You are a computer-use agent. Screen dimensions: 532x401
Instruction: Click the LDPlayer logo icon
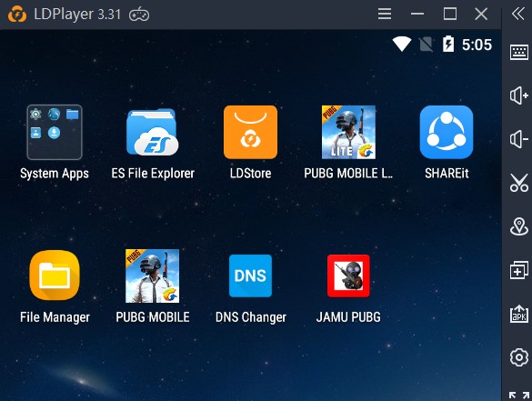click(17, 15)
